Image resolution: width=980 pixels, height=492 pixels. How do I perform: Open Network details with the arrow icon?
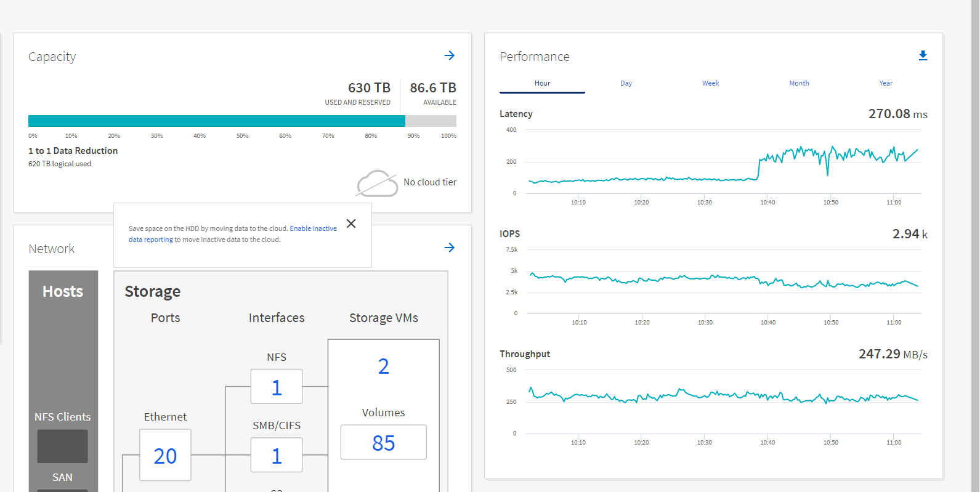(x=450, y=248)
